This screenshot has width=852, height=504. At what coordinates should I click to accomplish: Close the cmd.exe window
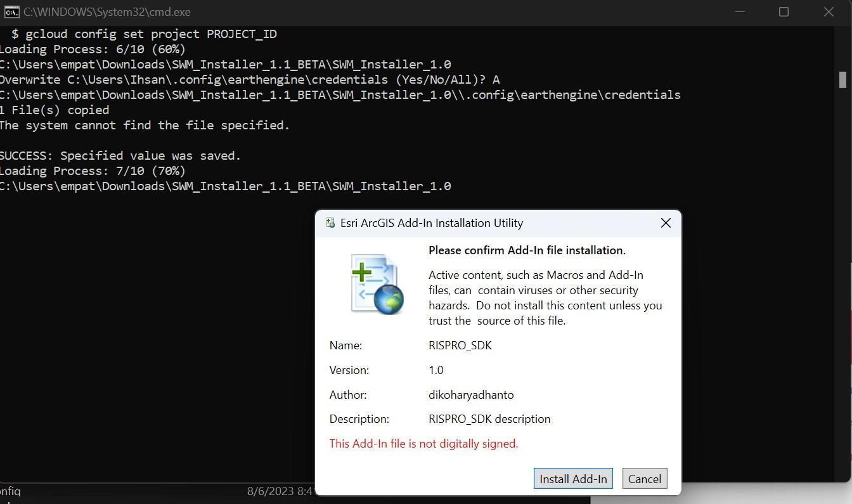click(829, 11)
